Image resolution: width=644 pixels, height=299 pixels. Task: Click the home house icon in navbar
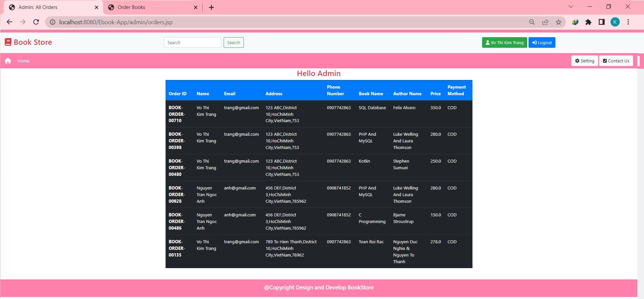click(8, 61)
